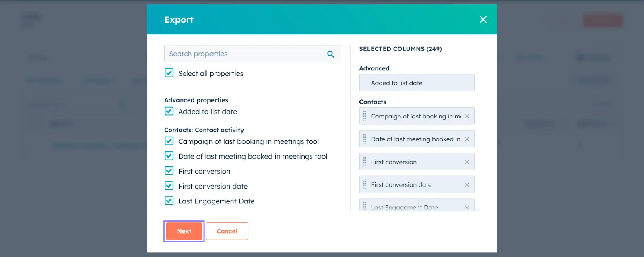
Task: Grab drag handle of First conversion column
Action: pyautogui.click(x=365, y=162)
